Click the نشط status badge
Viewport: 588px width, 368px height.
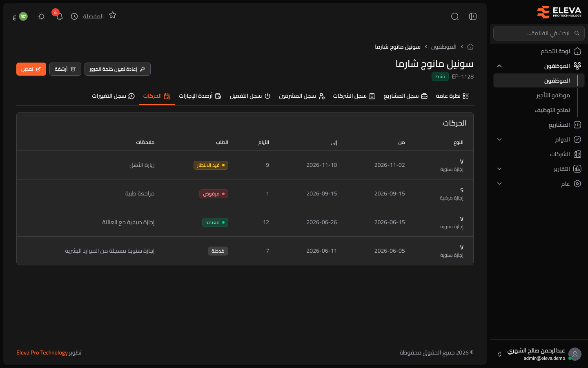coord(440,76)
